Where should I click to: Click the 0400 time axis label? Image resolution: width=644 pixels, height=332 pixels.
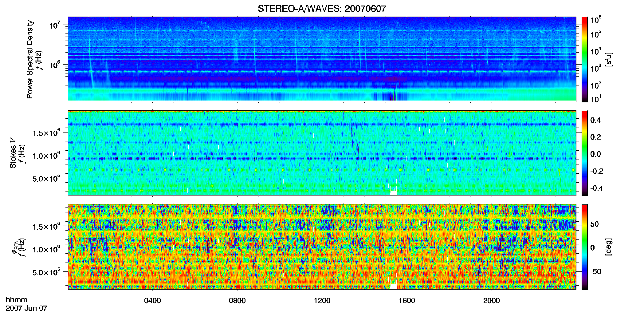coord(152,301)
